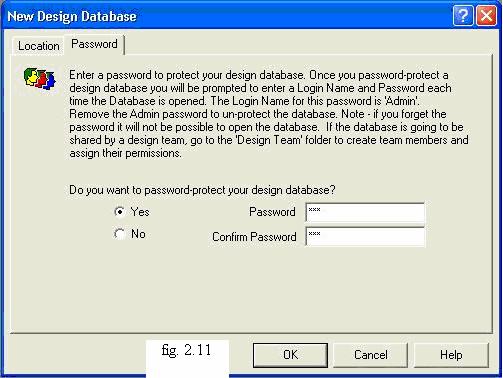Click the No option label text

[138, 234]
